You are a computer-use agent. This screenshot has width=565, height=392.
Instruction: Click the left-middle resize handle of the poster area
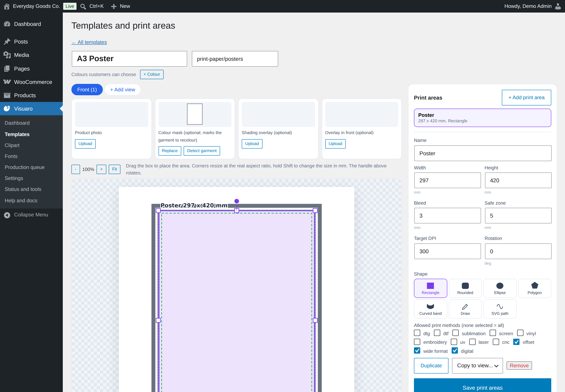pyautogui.click(x=158, y=320)
